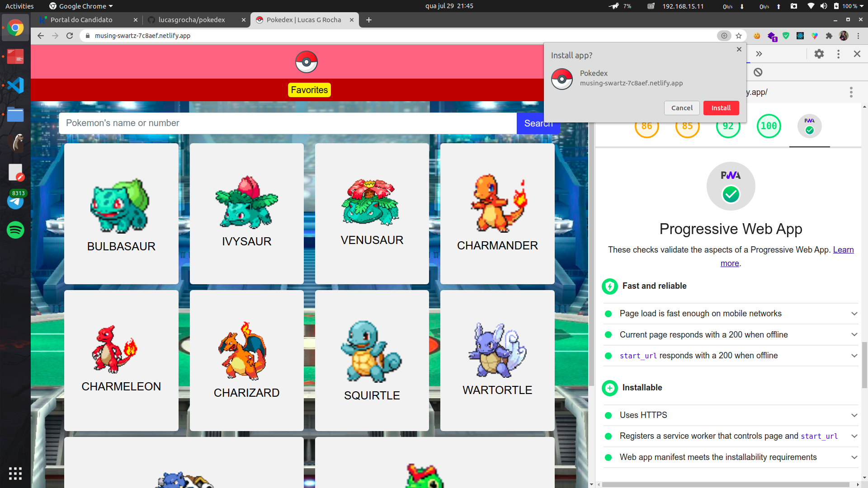This screenshot has height=488, width=868.
Task: Reload the page
Action: point(70,36)
